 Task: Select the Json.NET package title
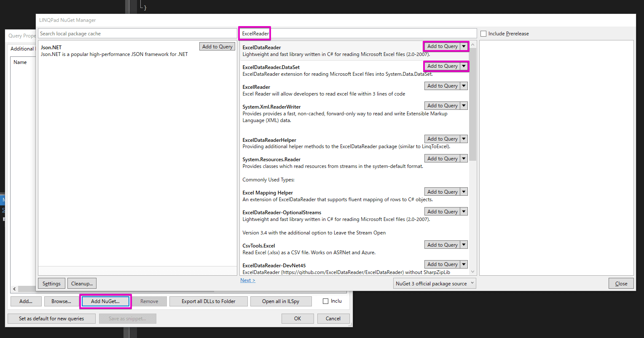pyautogui.click(x=51, y=48)
